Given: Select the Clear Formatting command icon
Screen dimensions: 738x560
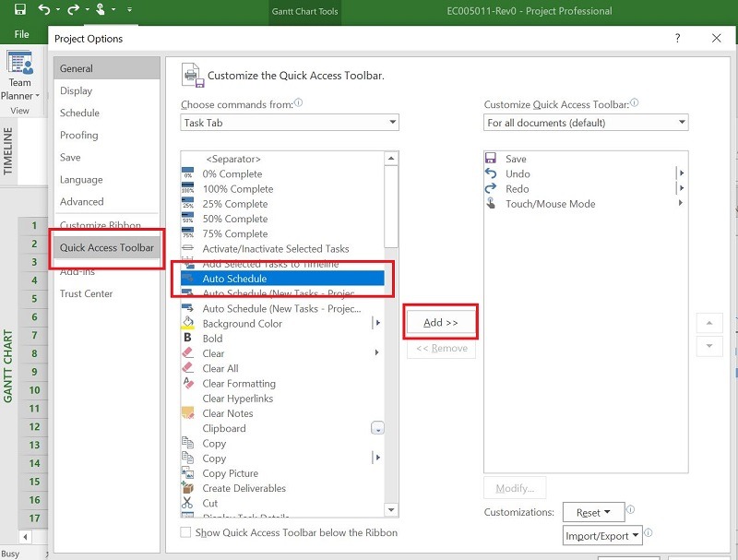Looking at the screenshot, I should (x=187, y=383).
